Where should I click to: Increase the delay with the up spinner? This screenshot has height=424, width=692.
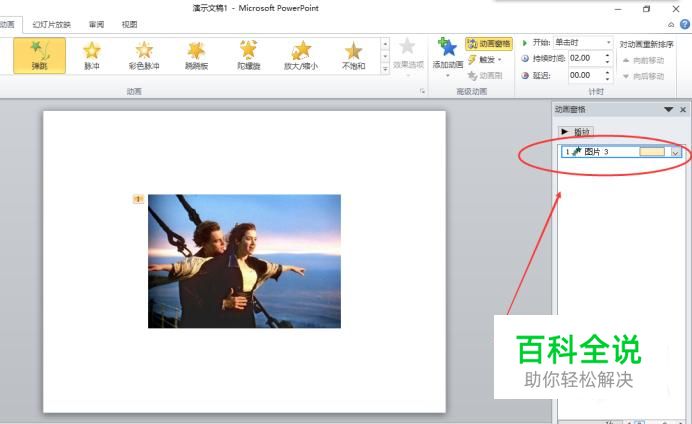(x=608, y=72)
